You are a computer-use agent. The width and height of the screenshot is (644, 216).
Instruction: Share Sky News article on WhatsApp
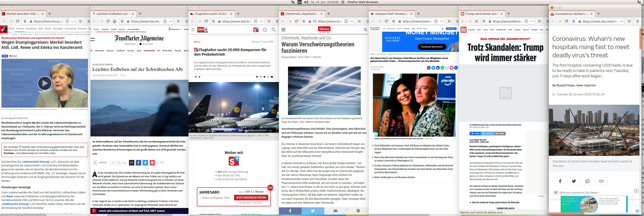coord(588,181)
